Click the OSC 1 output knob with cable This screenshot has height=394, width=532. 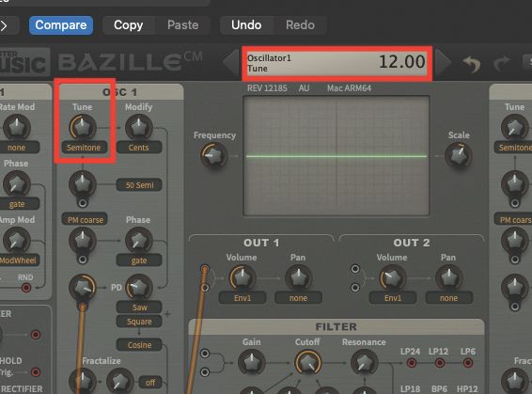83,287
